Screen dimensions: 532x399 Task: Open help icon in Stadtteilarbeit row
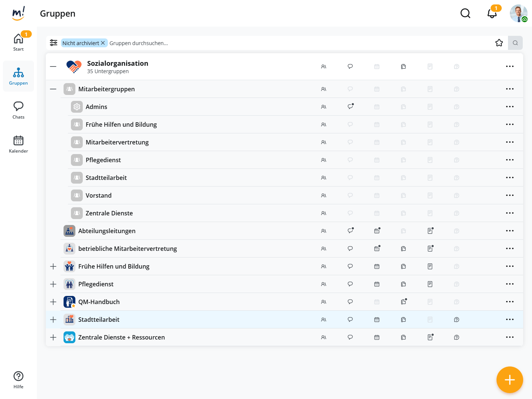coord(457,320)
